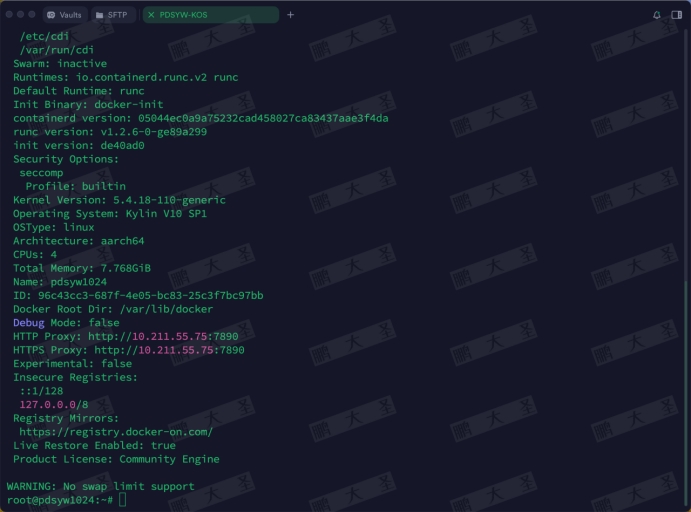Click the /var/run/cdi path line

[x=57, y=50]
